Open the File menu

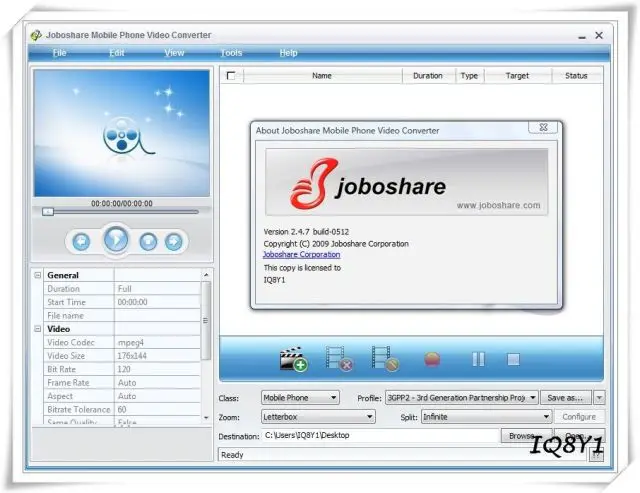coord(60,53)
